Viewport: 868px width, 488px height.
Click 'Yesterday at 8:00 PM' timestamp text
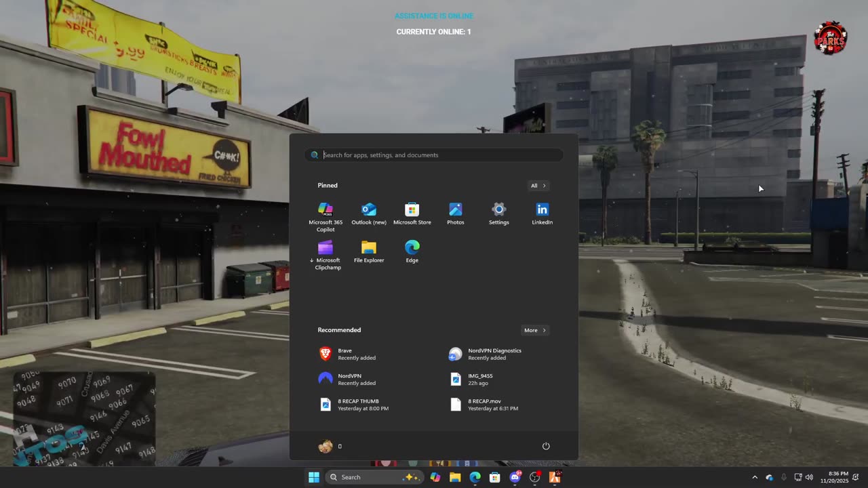(x=363, y=409)
